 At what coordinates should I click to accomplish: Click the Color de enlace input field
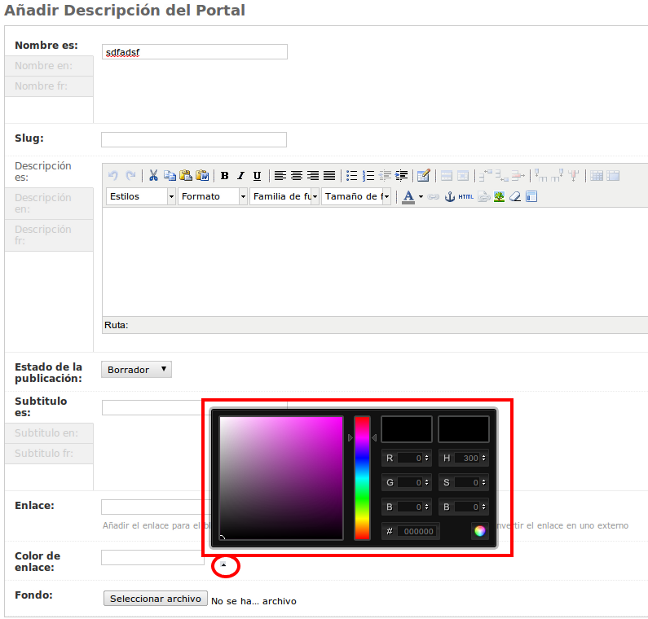(152, 557)
